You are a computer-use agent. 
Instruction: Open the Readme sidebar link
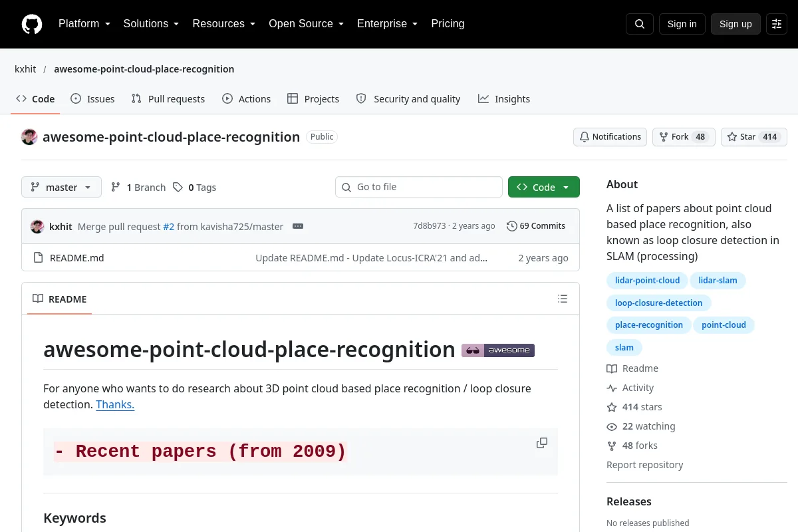pos(632,368)
